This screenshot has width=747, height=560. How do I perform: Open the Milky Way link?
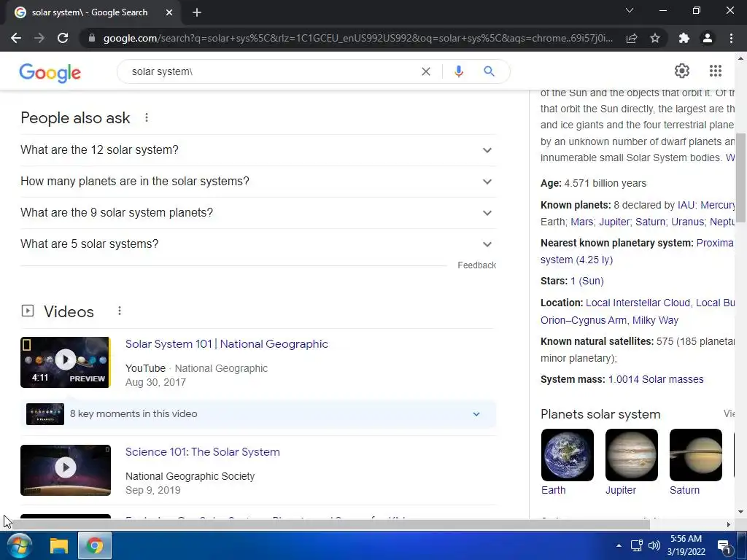[x=655, y=321]
